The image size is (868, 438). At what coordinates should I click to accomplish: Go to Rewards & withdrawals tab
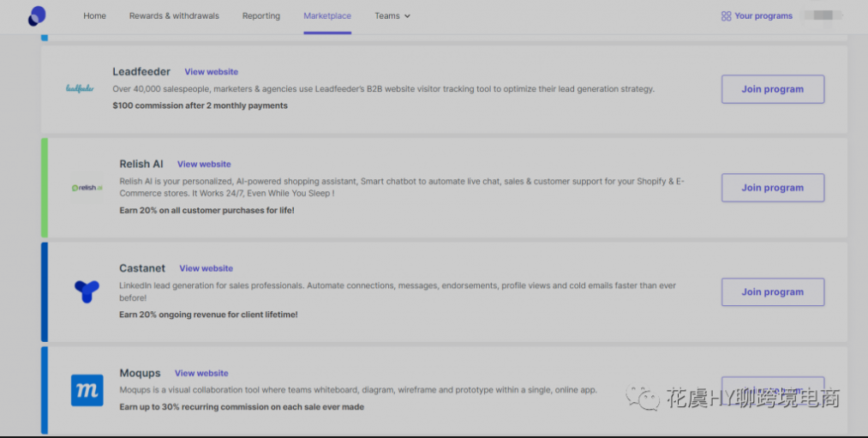point(174,16)
